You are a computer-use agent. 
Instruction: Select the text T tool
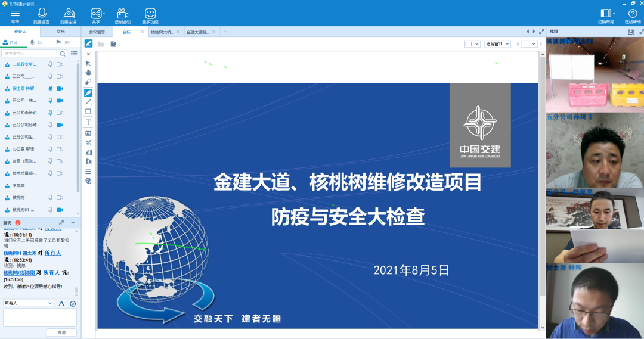88,122
